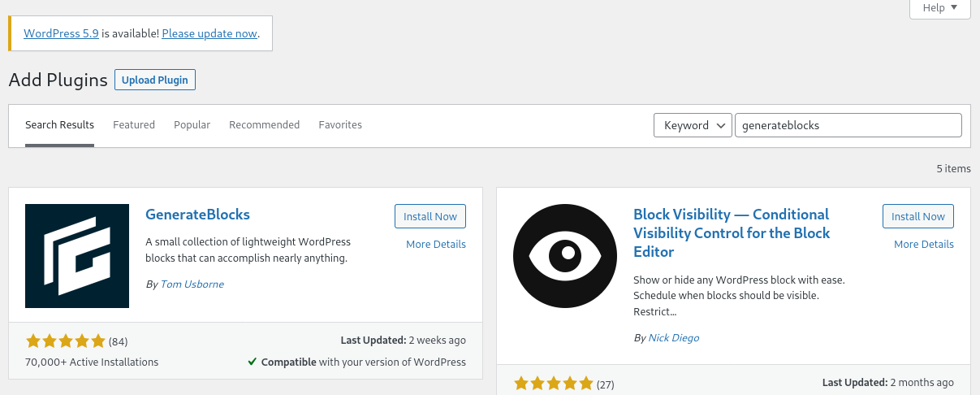The height and width of the screenshot is (395, 980).
Task: Click the Block Visibility description text
Action: pos(739,295)
